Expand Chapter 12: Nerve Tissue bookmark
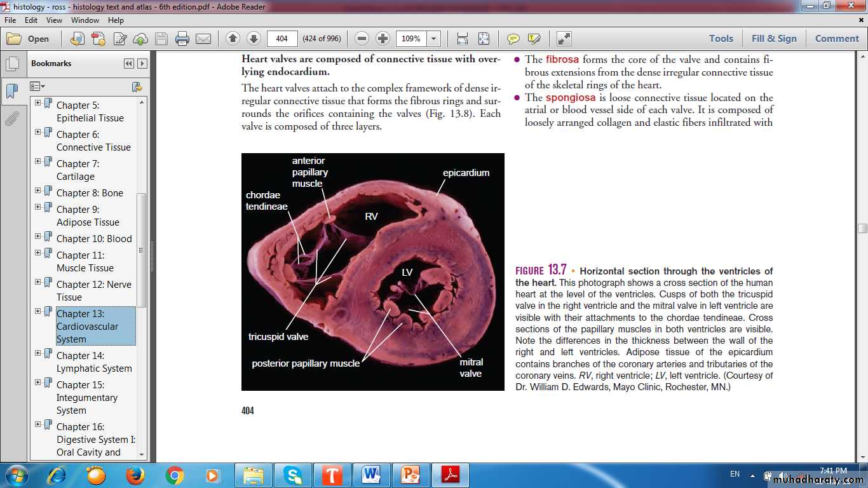868x488 pixels. click(38, 282)
